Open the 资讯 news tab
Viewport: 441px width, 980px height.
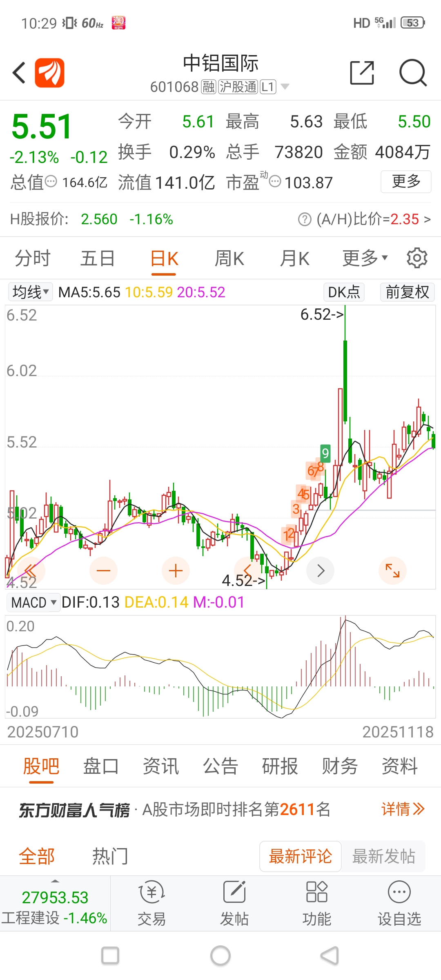point(161,766)
